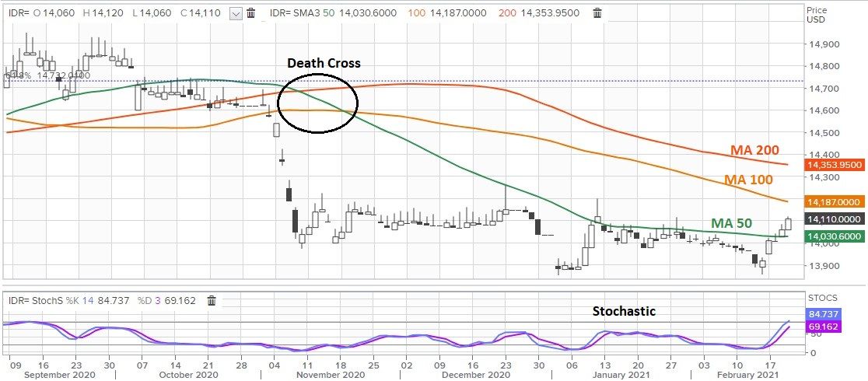Click the 'L 14,060' low value in legend
Image resolution: width=868 pixels, height=381 pixels.
152,13
